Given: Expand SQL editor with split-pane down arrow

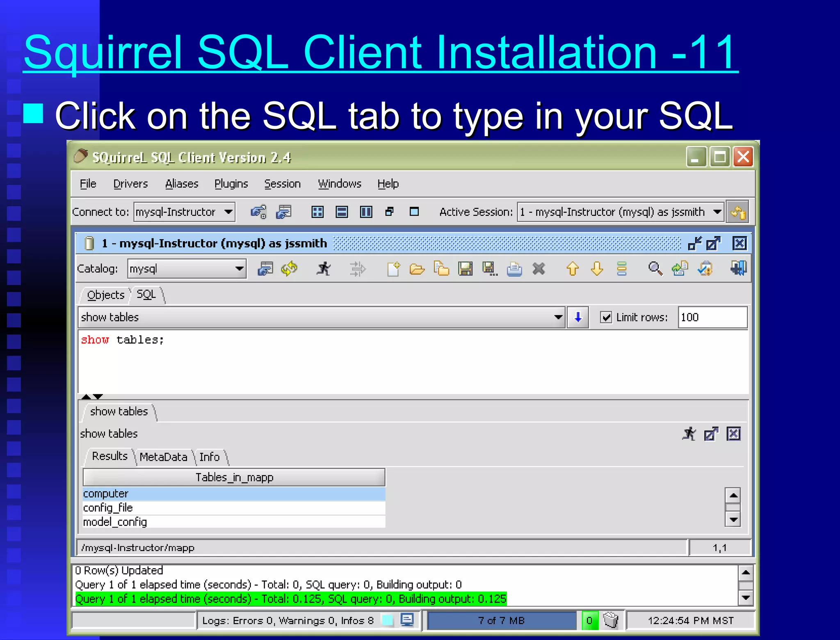Looking at the screenshot, I should [x=98, y=397].
